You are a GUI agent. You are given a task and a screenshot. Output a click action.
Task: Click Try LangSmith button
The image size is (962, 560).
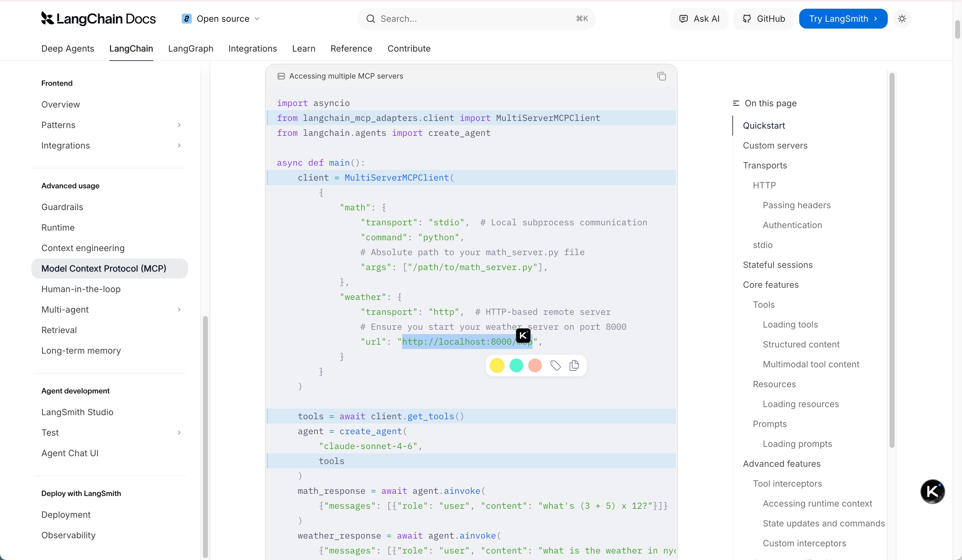[x=843, y=19]
